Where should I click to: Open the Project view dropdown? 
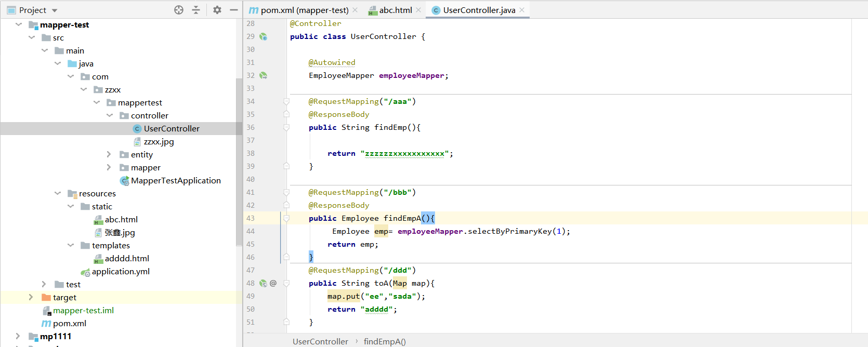pyautogui.click(x=55, y=10)
